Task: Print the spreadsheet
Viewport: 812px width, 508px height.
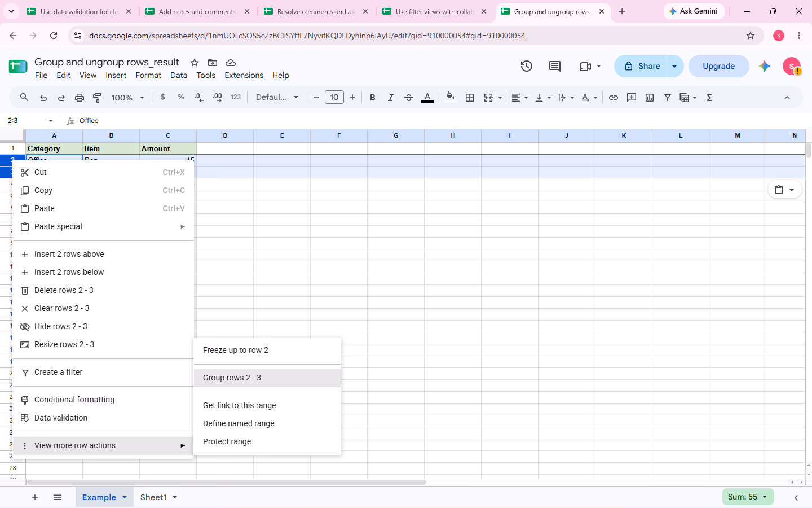Action: click(80, 98)
